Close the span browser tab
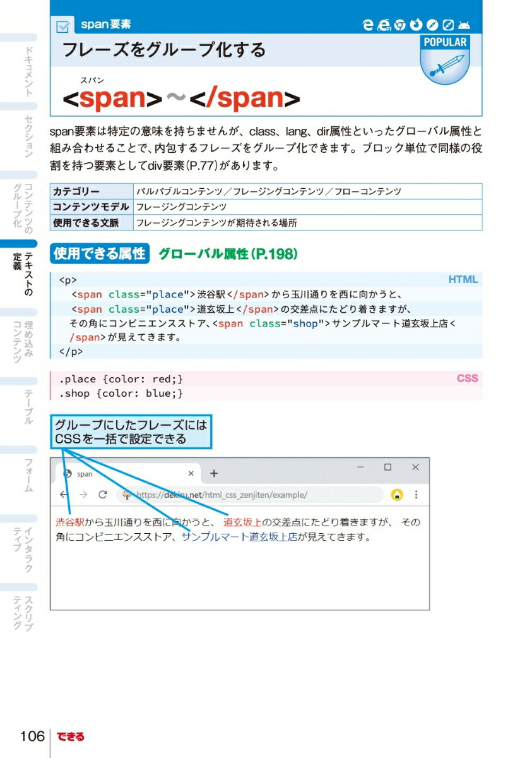 click(x=191, y=473)
